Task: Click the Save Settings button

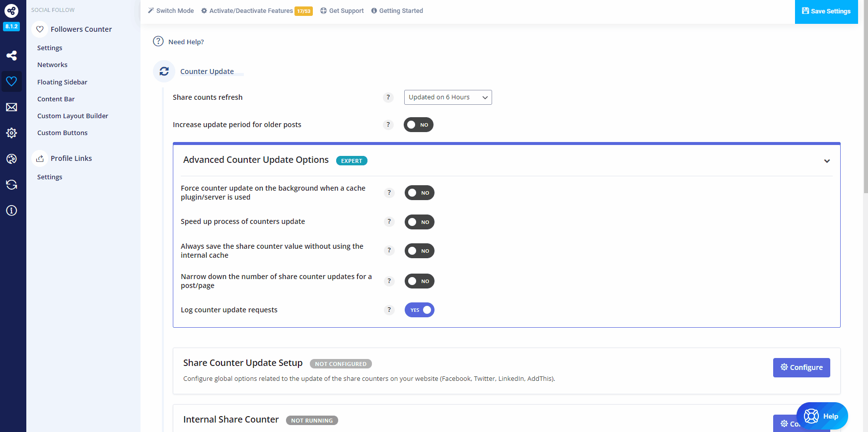Action: coord(826,11)
